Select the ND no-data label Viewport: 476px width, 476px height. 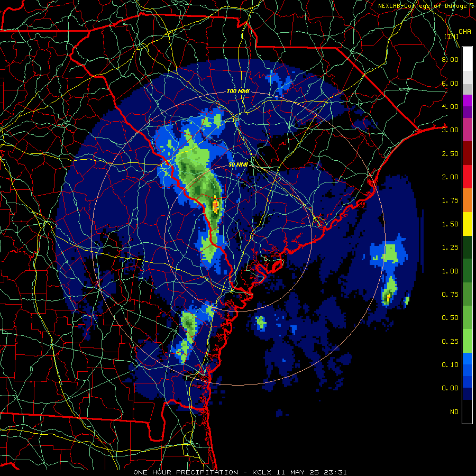tap(454, 412)
